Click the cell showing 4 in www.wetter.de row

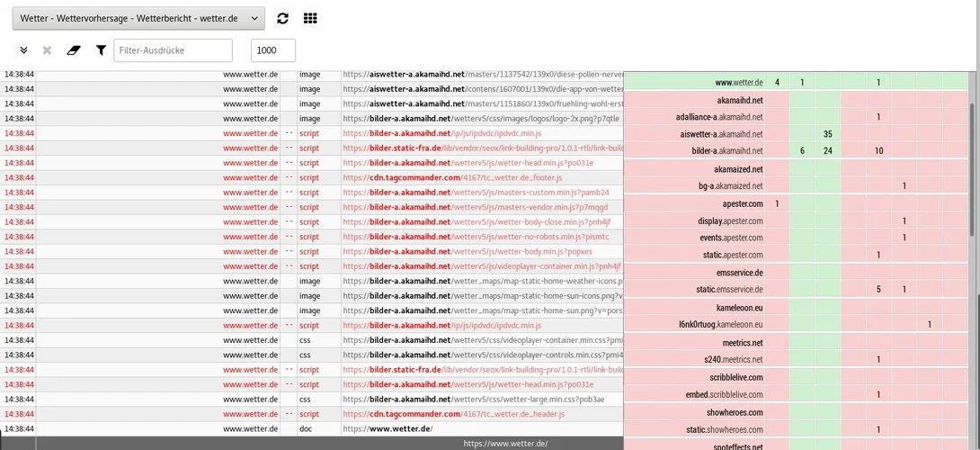tap(777, 82)
